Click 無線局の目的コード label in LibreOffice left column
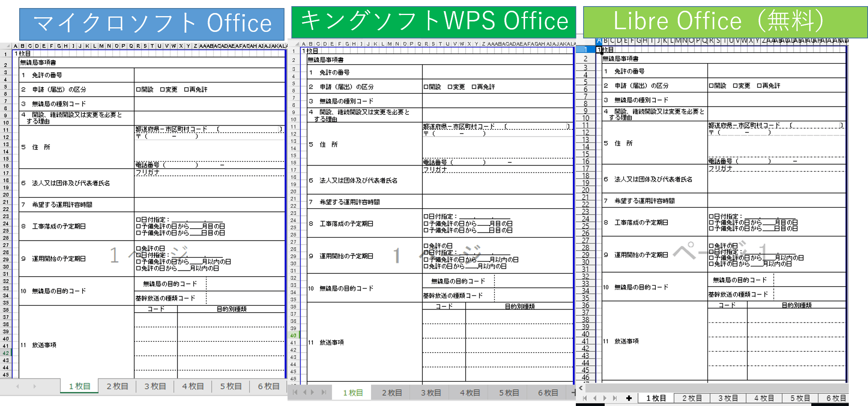Image resolution: width=868 pixels, height=406 pixels. pyautogui.click(x=641, y=287)
